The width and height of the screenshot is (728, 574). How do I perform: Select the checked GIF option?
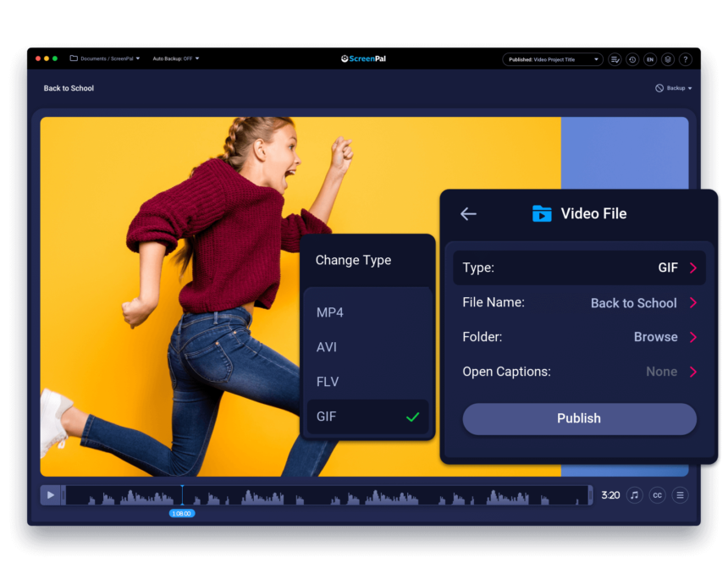tap(367, 417)
